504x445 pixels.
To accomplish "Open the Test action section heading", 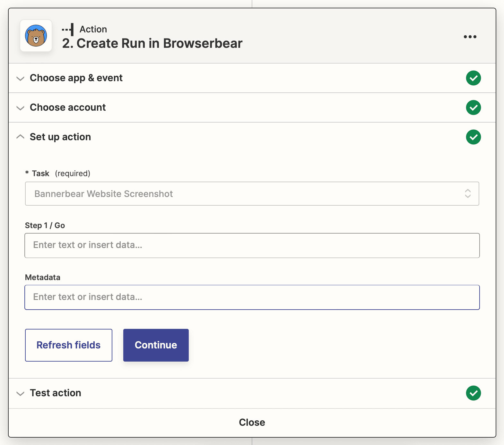I will [56, 393].
